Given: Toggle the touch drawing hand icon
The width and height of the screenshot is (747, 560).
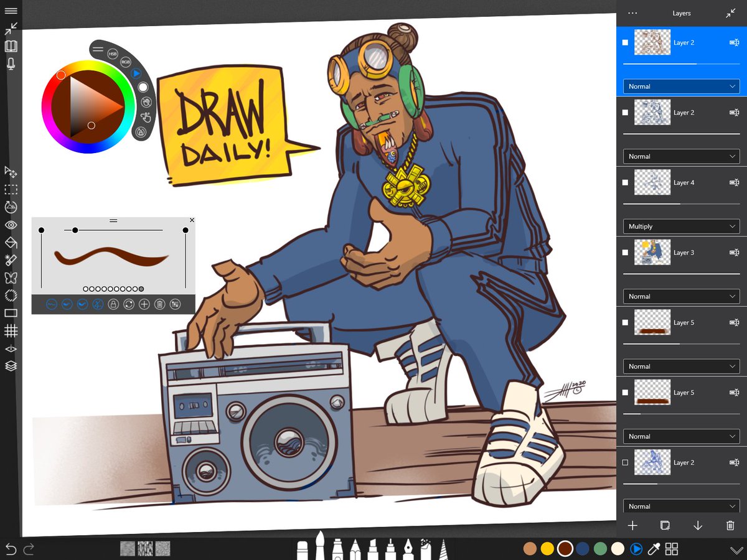Looking at the screenshot, I should pyautogui.click(x=146, y=117).
